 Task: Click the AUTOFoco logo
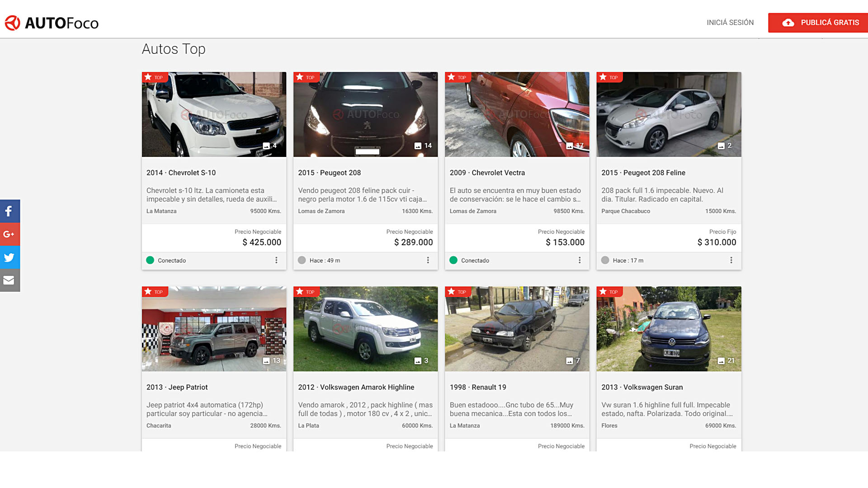point(52,23)
